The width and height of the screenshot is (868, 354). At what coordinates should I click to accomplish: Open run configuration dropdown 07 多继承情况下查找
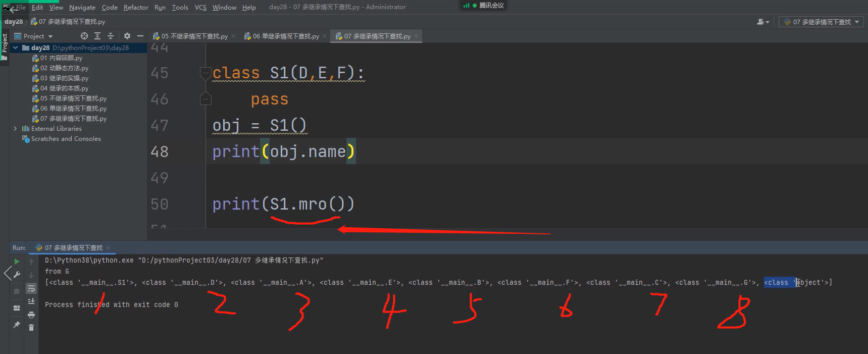coord(821,22)
